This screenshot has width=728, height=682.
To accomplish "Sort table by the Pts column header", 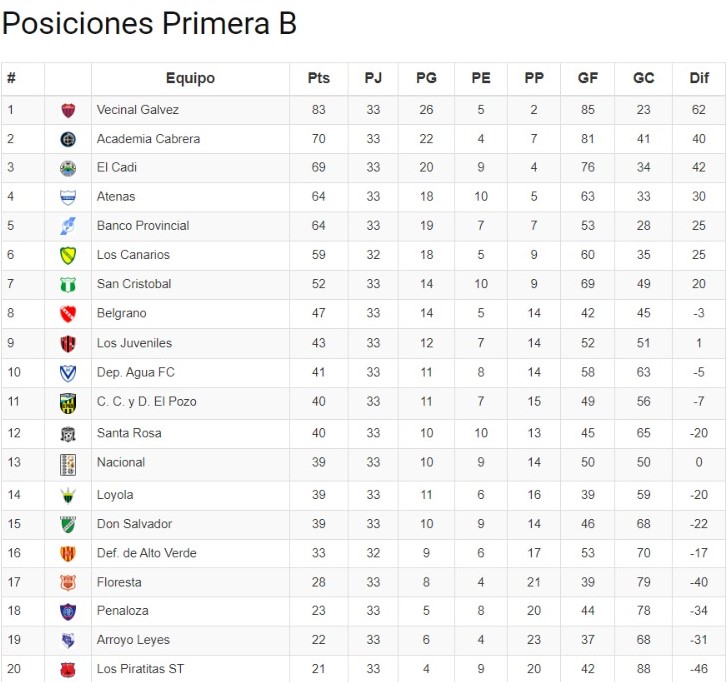I will click(x=318, y=78).
